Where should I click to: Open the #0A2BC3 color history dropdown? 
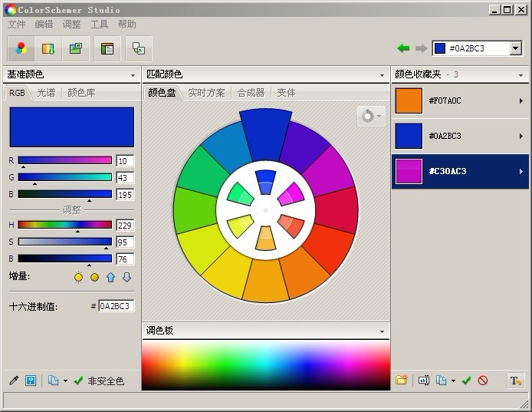click(515, 48)
